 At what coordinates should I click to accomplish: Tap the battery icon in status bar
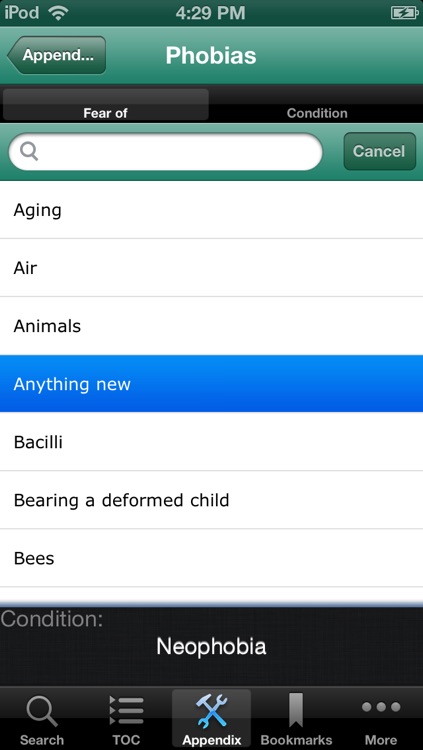[x=404, y=13]
